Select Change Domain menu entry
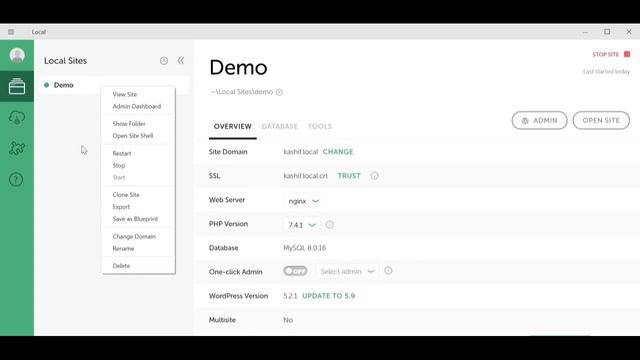 click(134, 237)
